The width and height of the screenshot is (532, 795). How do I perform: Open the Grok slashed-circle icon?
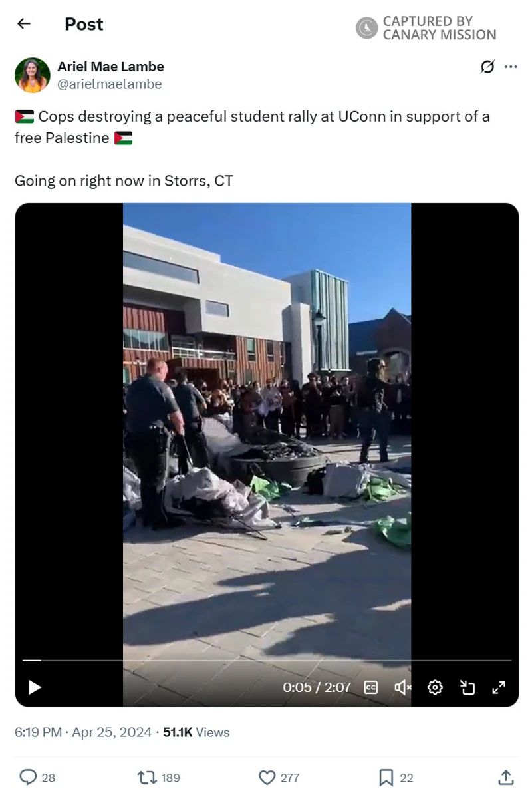487,67
